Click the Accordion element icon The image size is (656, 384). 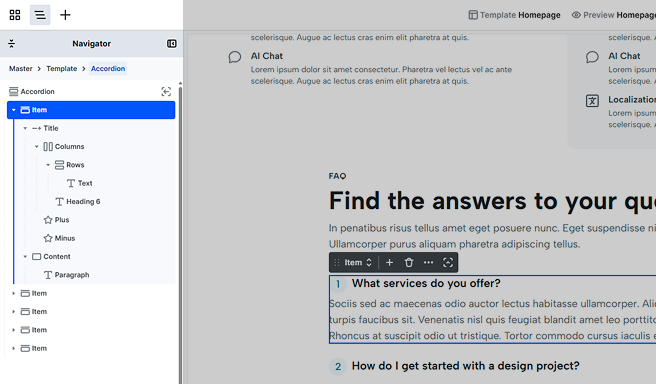[x=14, y=92]
